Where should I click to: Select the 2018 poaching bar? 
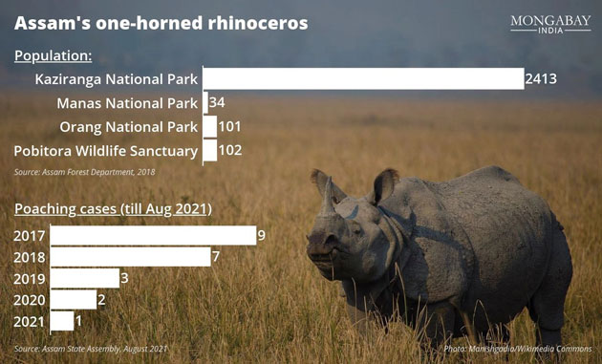click(131, 257)
